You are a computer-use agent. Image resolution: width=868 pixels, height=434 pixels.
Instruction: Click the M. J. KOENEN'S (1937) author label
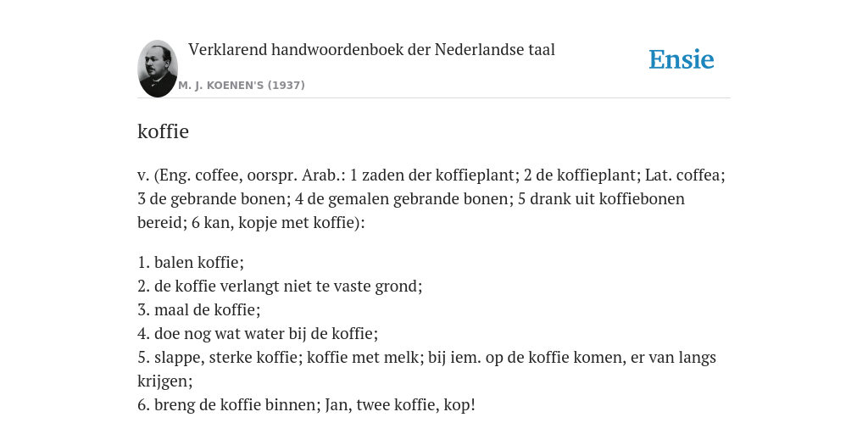pyautogui.click(x=242, y=86)
